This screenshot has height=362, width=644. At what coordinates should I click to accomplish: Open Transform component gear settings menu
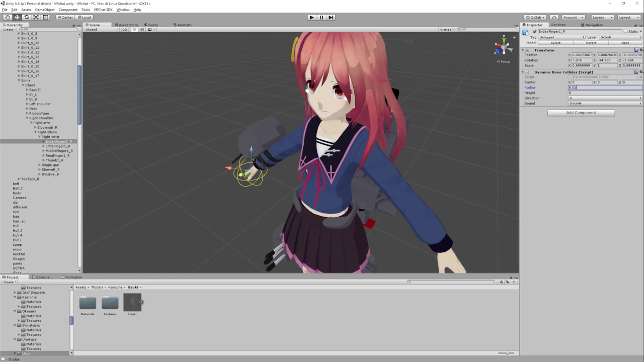point(640,50)
